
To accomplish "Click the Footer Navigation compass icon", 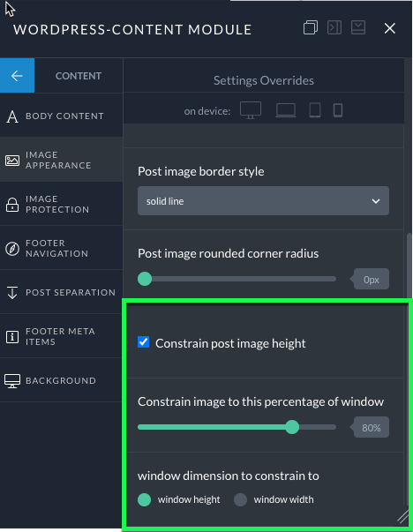I will tap(12, 249).
